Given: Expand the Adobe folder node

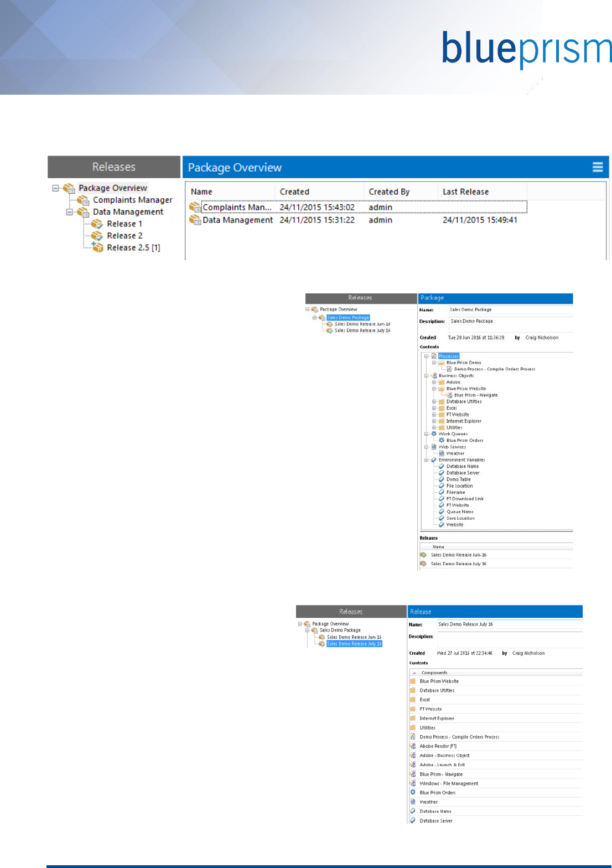Looking at the screenshot, I should (x=434, y=382).
